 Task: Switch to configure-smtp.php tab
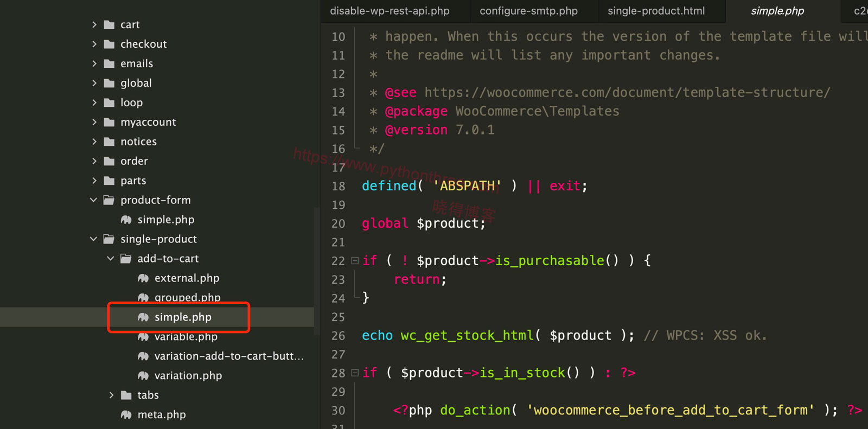[528, 11]
